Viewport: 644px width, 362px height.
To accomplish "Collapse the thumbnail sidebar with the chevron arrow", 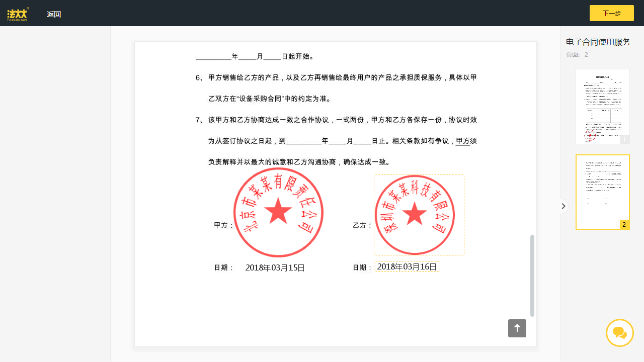I will [563, 206].
